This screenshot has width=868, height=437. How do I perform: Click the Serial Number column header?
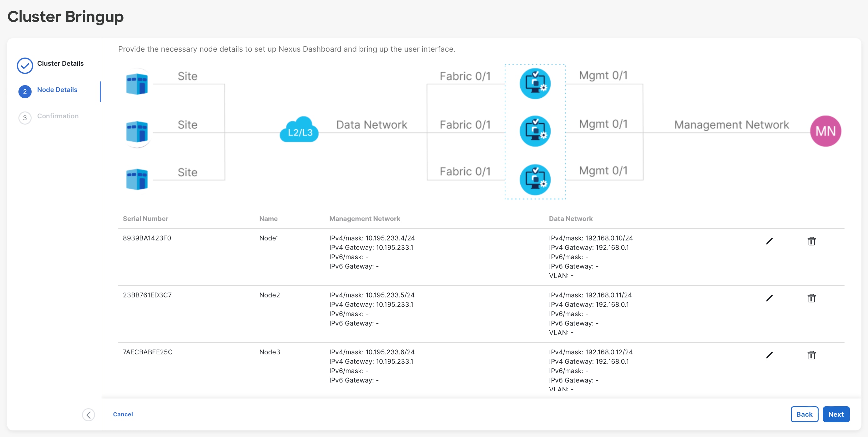click(x=146, y=219)
